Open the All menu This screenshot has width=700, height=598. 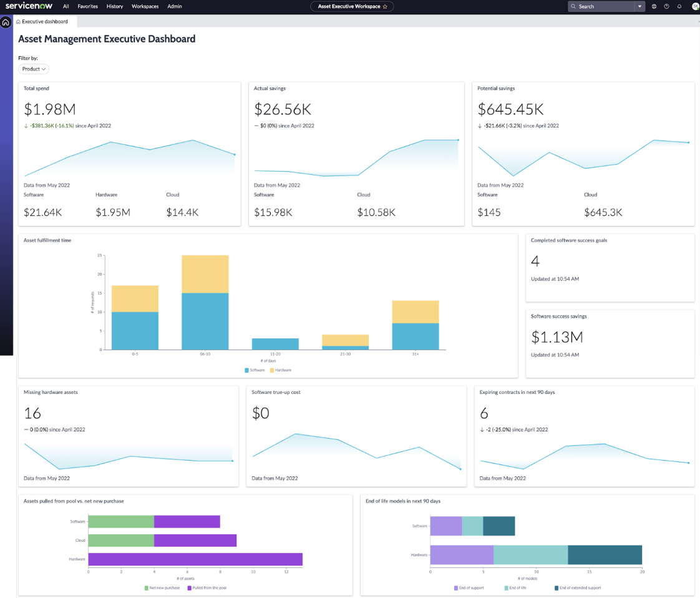pyautogui.click(x=66, y=6)
